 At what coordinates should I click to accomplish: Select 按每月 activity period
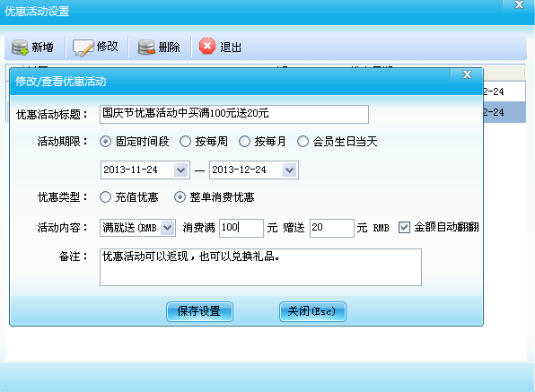pyautogui.click(x=244, y=141)
